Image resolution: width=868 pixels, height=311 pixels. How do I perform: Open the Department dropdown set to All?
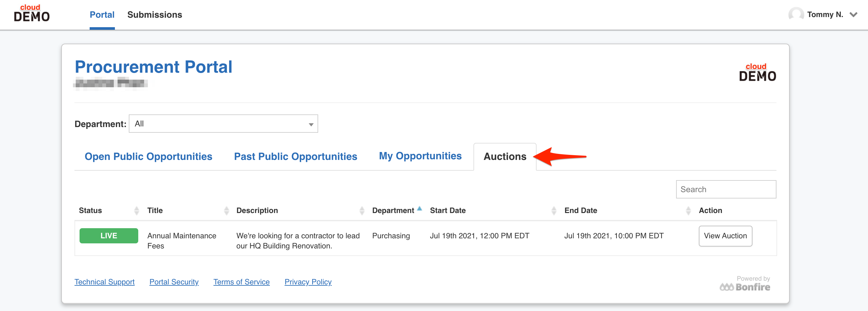tap(223, 124)
